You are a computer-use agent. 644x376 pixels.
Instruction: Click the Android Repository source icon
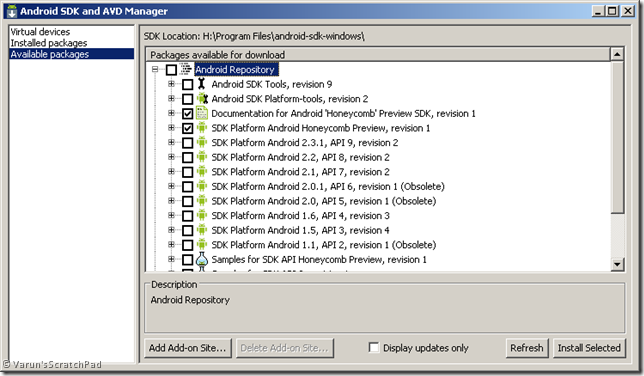186,69
